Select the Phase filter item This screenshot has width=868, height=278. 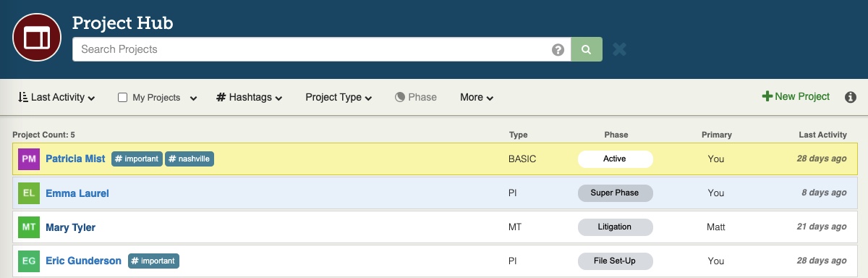[416, 97]
